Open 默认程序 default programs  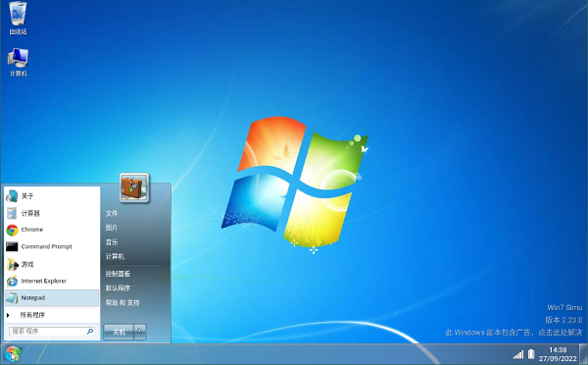[118, 288]
